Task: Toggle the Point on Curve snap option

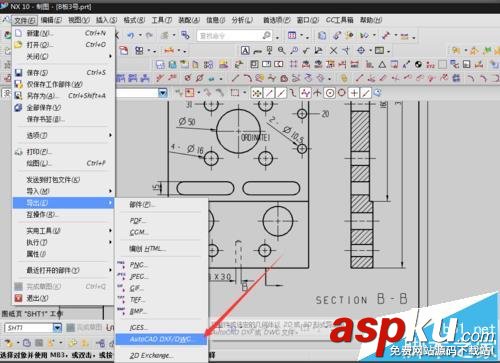Action: tap(366, 93)
